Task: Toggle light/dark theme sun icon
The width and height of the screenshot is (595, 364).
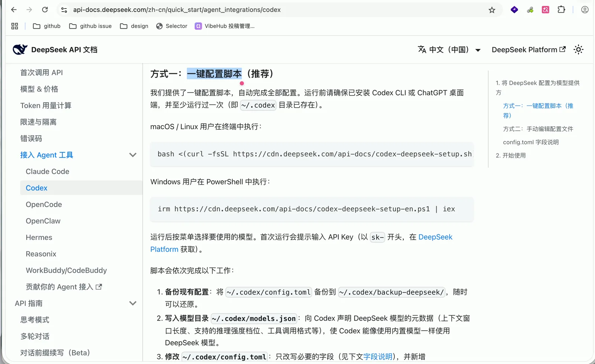Action: 578,49
